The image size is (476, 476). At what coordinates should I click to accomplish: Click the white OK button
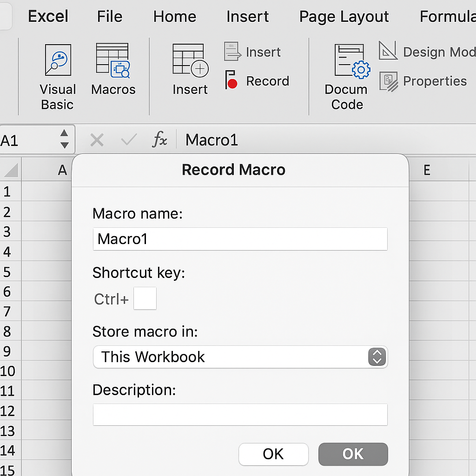[x=273, y=454]
